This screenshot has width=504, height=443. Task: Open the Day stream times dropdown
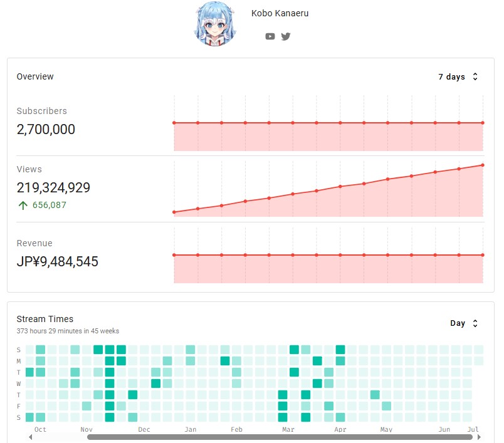[463, 323]
